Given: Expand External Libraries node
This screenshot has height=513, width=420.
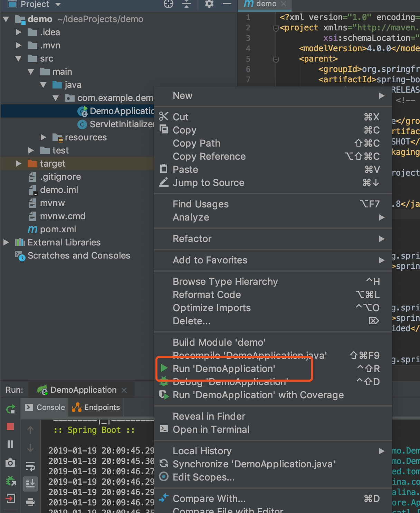Looking at the screenshot, I should (6, 242).
